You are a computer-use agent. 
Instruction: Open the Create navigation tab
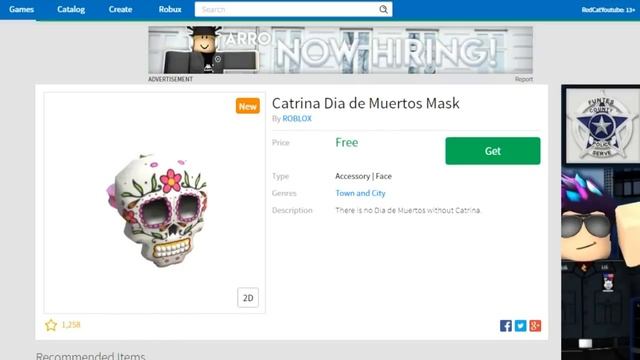(120, 9)
